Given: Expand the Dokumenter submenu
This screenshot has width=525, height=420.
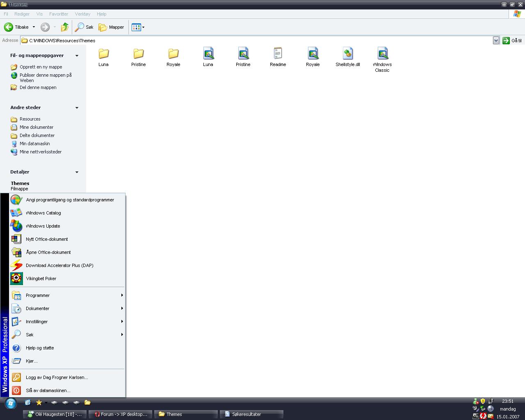Looking at the screenshot, I should (x=67, y=308).
